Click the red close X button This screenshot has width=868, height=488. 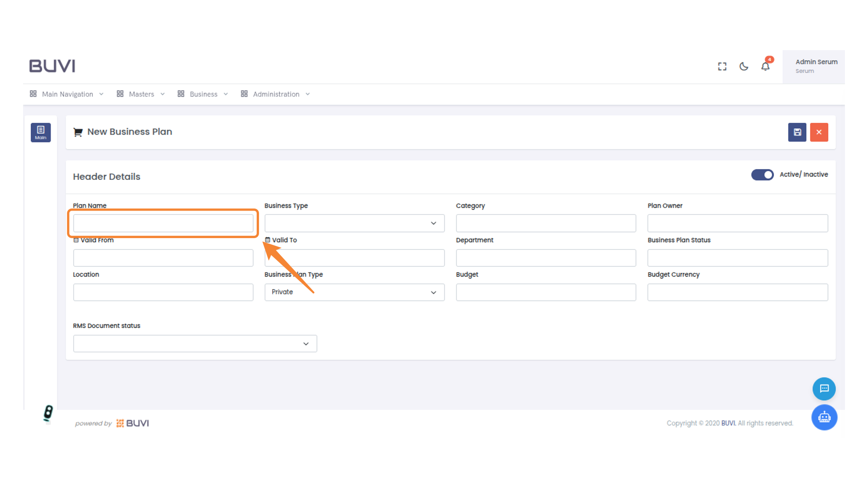pyautogui.click(x=819, y=132)
